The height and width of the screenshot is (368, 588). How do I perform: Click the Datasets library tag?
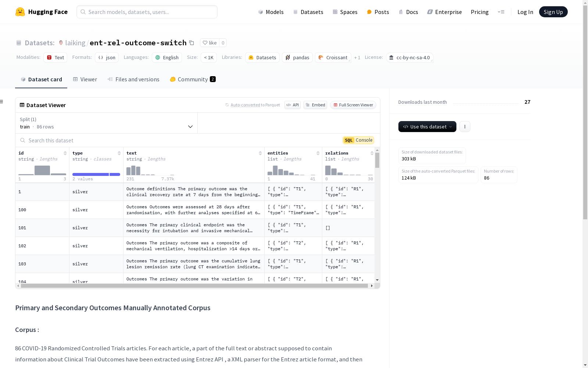pyautogui.click(x=262, y=57)
